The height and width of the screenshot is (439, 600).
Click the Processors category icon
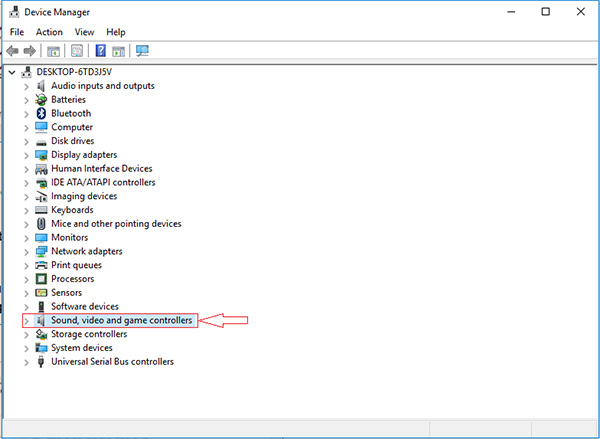[x=41, y=279]
